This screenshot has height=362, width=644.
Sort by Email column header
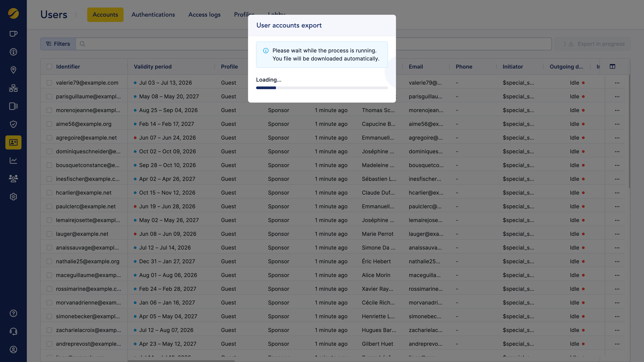pyautogui.click(x=416, y=67)
